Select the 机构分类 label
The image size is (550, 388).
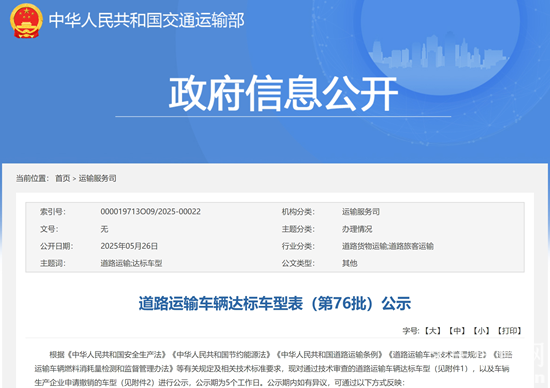coord(298,212)
